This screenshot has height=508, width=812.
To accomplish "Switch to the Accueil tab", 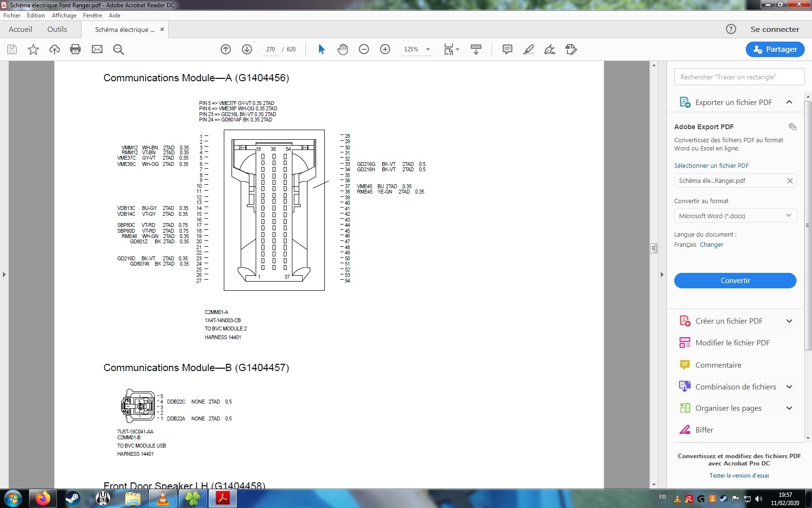I will click(x=20, y=30).
